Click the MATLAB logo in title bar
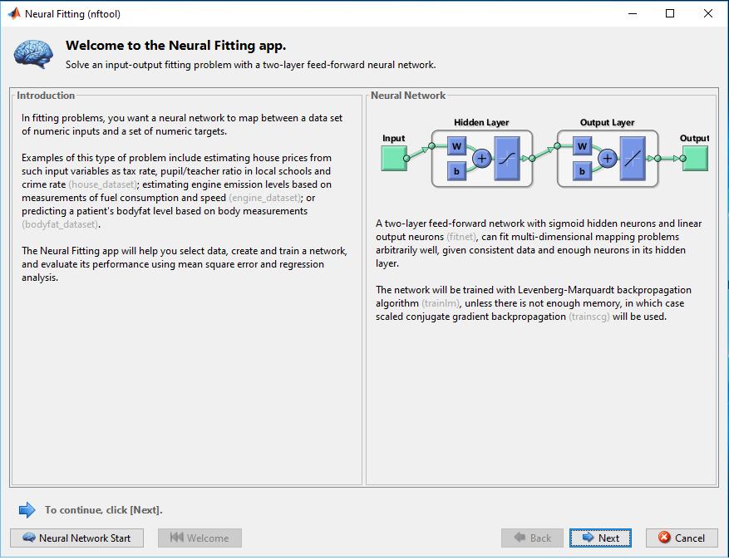Viewport: 729px width, 560px height. coord(14,13)
